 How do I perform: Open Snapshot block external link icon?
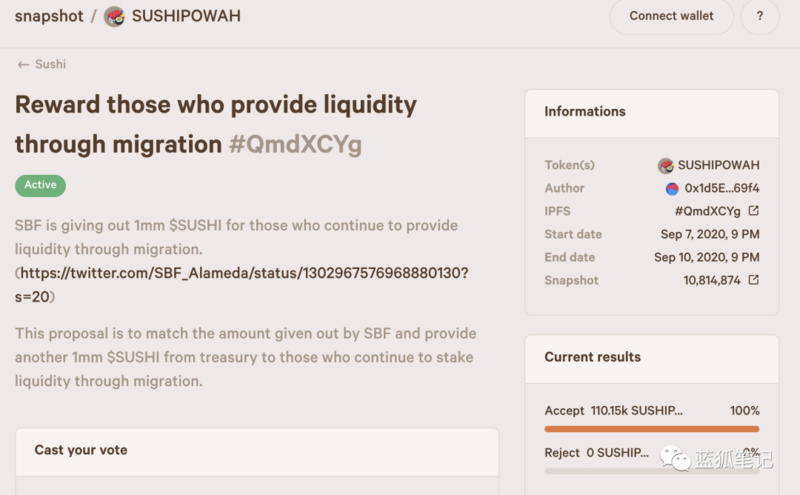754,280
